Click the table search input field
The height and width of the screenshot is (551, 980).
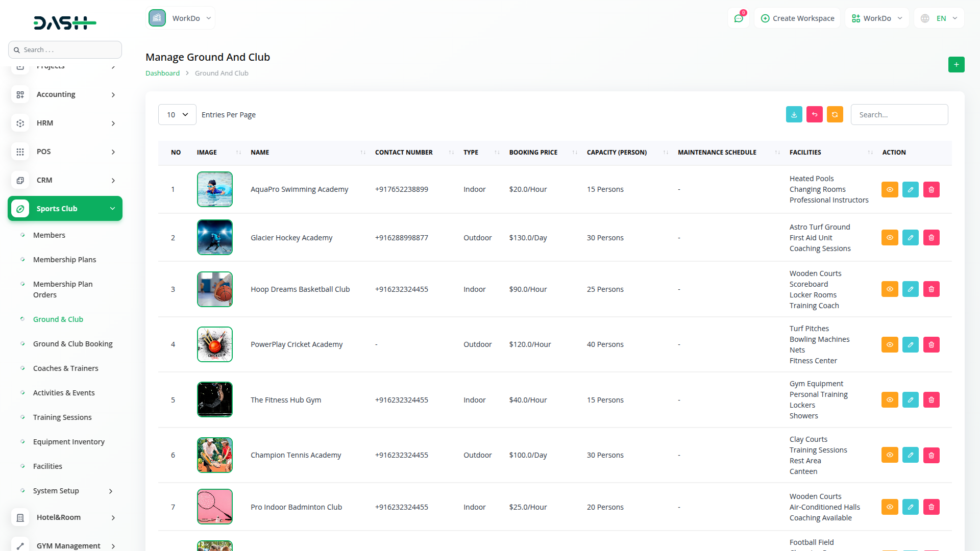[x=899, y=115]
